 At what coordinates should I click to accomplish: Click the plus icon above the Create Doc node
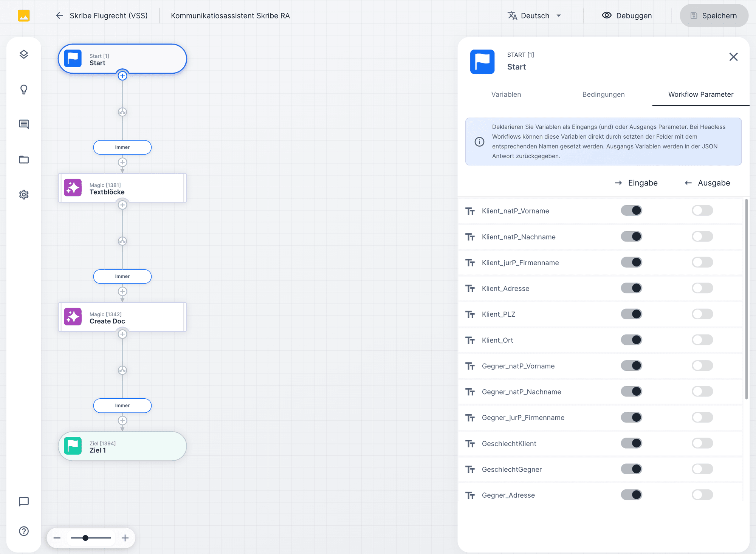pos(122,291)
